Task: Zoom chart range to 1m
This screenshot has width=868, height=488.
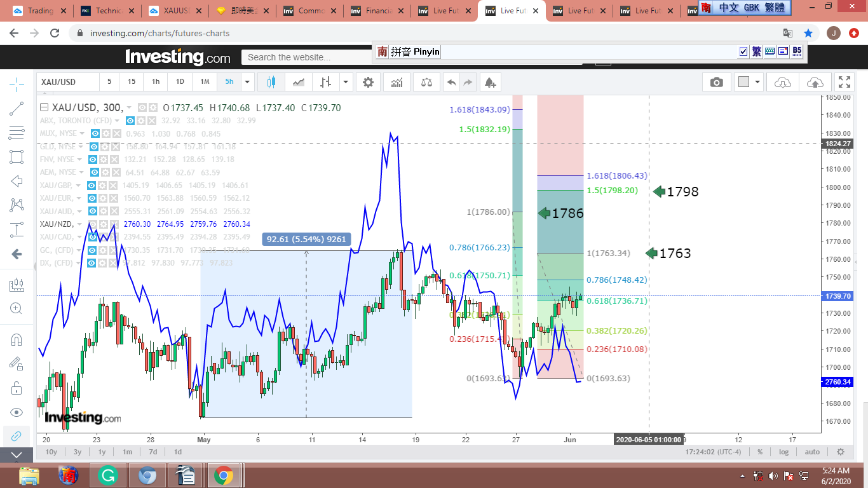Action: coord(127,452)
